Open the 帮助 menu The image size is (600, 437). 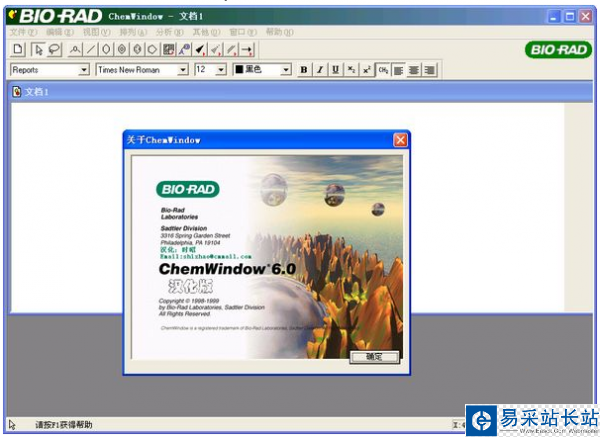[280, 32]
